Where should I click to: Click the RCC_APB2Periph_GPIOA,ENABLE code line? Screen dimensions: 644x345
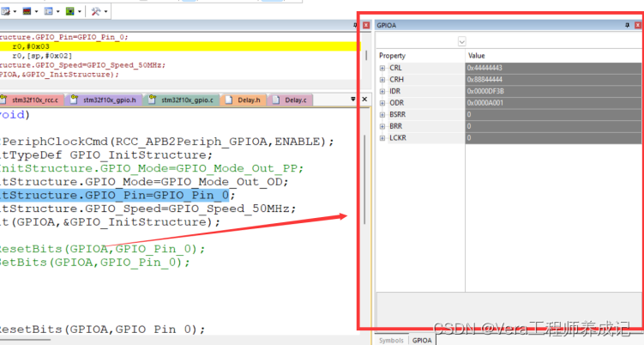click(x=166, y=142)
